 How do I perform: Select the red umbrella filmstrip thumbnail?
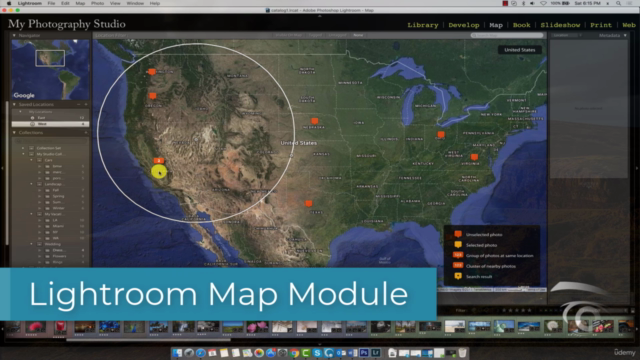pyautogui.click(x=36, y=327)
